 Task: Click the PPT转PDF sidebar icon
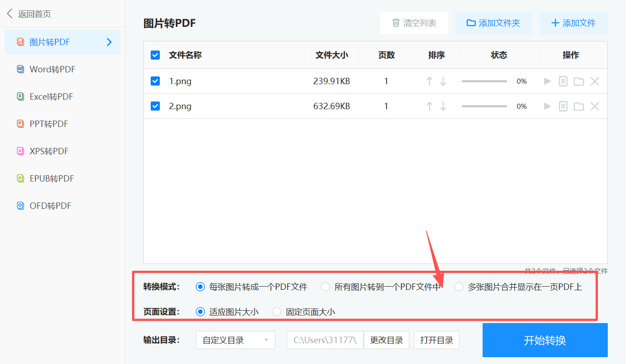[20, 124]
